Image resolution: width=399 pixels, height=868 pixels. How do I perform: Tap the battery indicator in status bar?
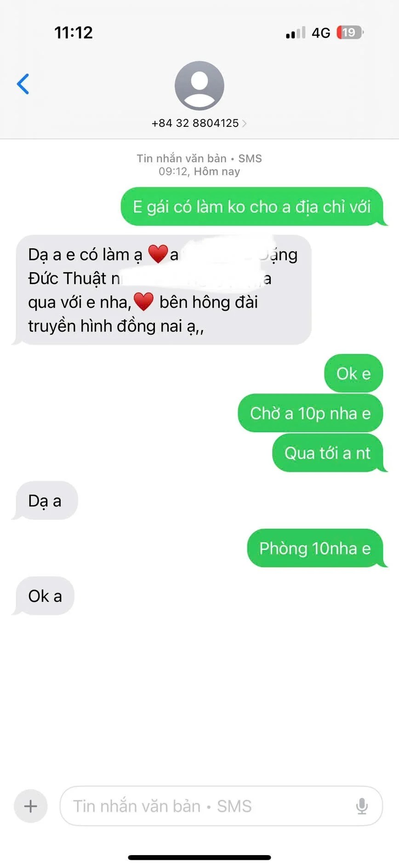point(350,33)
